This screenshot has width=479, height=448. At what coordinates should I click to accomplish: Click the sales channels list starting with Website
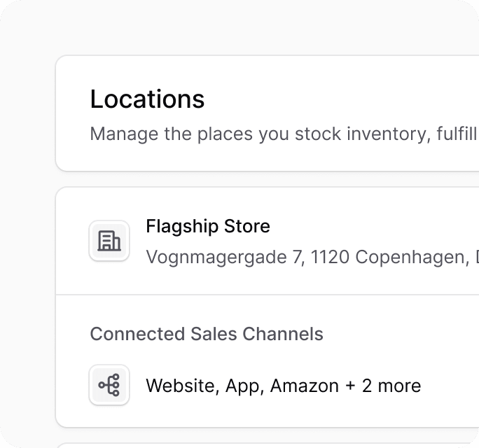pos(283,386)
